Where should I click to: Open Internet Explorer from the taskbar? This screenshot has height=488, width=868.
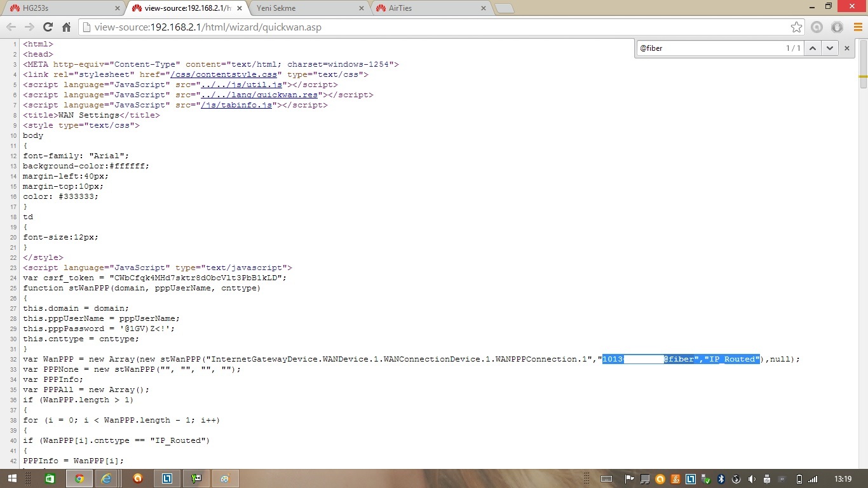pos(107,478)
